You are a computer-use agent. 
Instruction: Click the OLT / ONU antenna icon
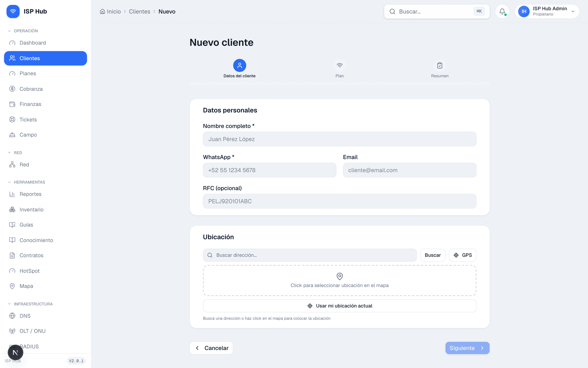tap(12, 331)
